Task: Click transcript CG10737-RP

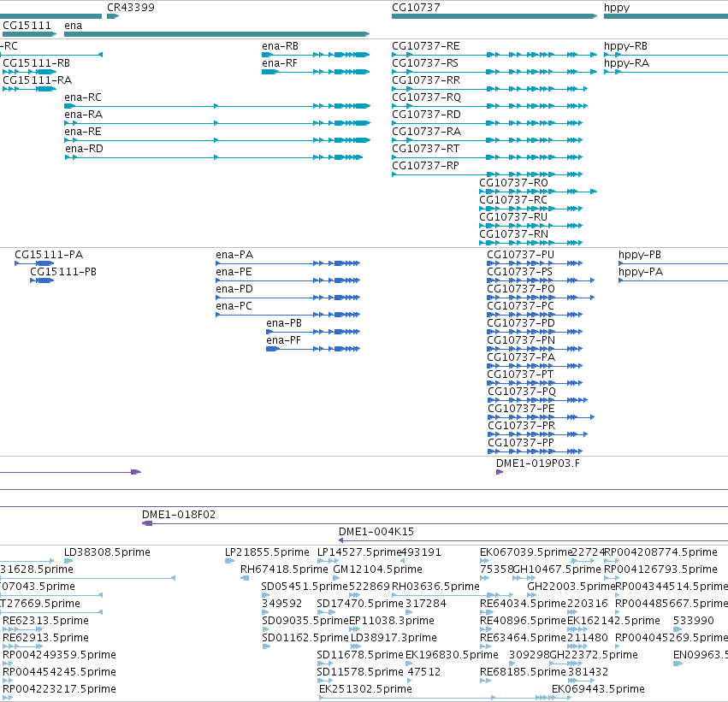Action: (487, 174)
